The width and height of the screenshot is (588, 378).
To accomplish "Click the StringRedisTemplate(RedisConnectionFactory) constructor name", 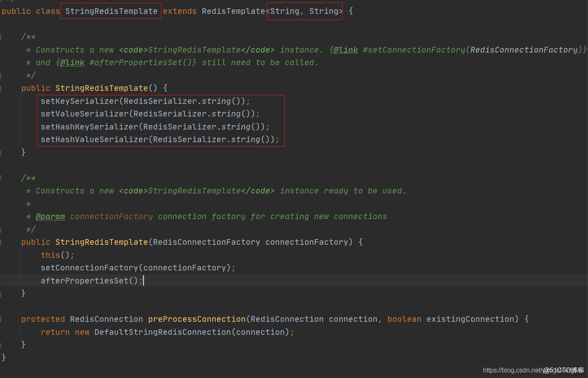I will tap(102, 242).
